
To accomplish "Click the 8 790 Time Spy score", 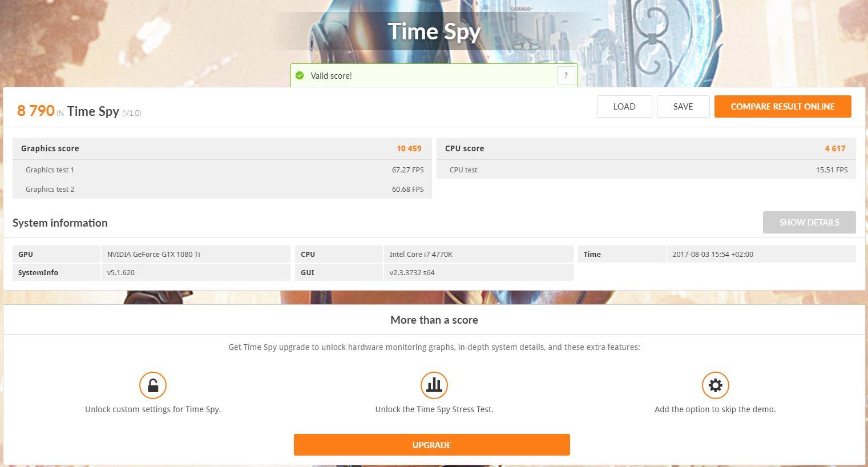I will click(x=36, y=111).
